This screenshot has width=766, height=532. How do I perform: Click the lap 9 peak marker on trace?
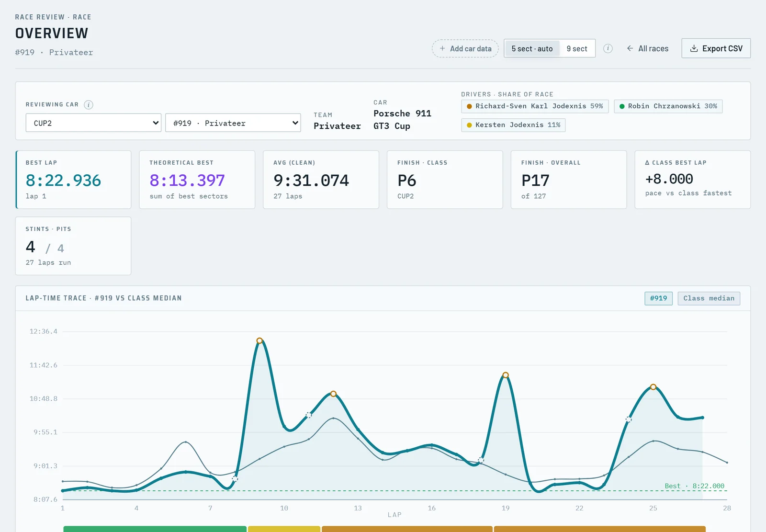pos(259,341)
